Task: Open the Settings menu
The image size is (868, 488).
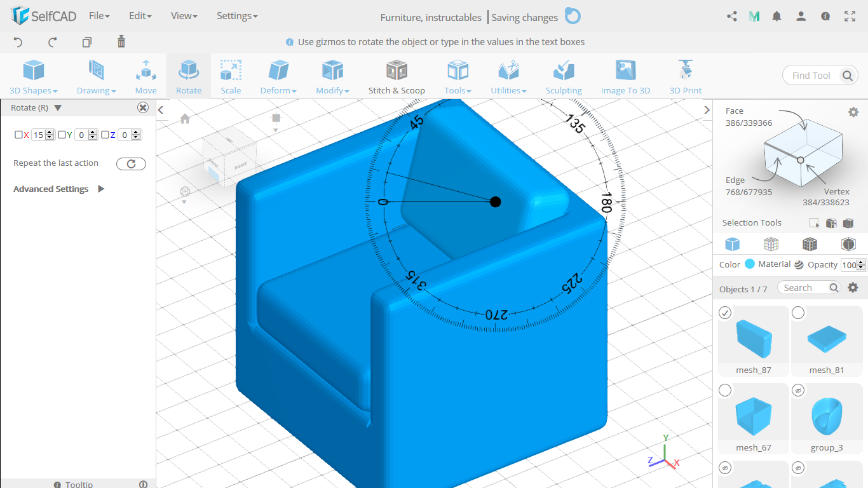Action: tap(237, 16)
